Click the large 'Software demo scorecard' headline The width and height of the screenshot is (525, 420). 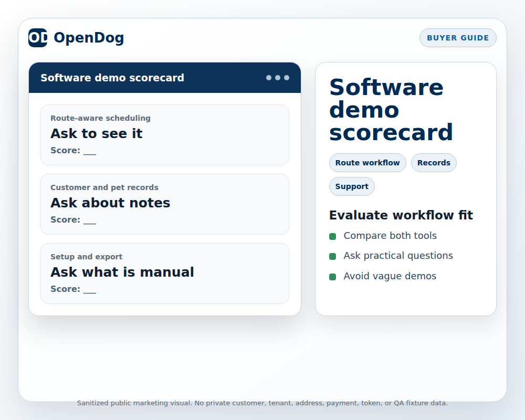click(x=391, y=110)
